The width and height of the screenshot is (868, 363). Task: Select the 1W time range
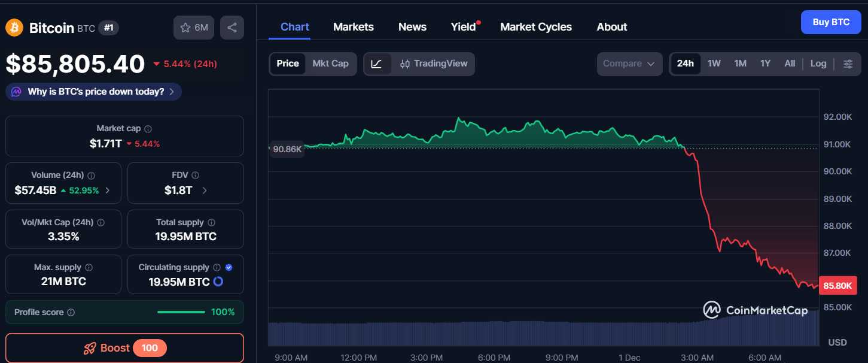714,64
